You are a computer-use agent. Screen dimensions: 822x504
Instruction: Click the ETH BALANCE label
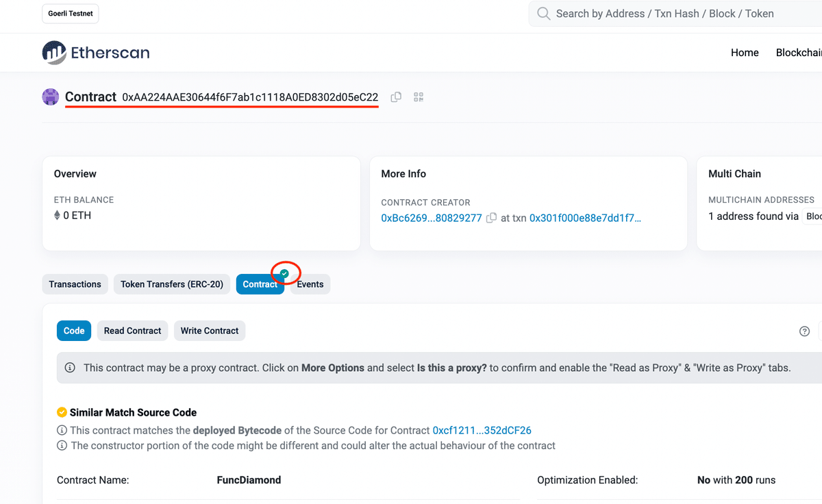[84, 200]
